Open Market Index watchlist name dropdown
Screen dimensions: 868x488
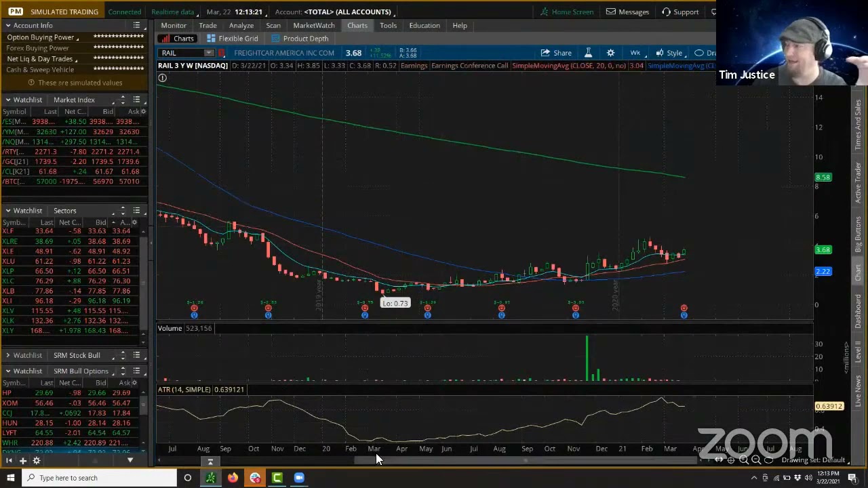click(74, 100)
